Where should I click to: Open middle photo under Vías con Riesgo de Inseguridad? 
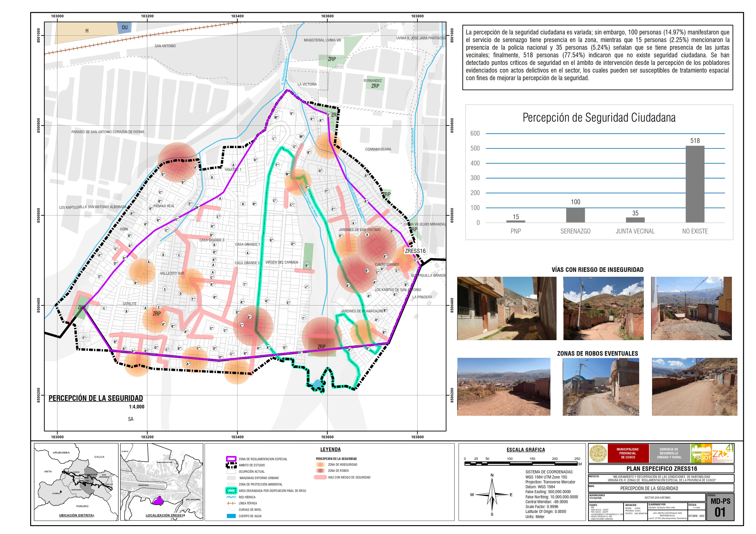(x=603, y=308)
